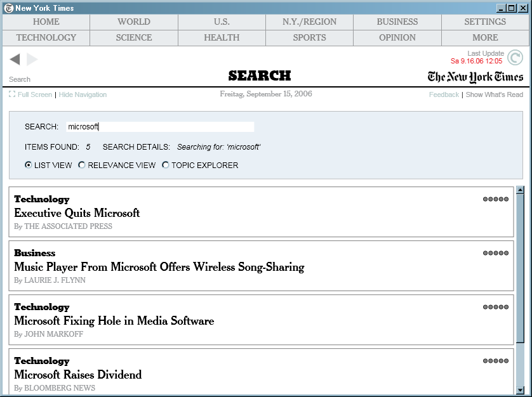This screenshot has height=397, width=532.
Task: Maximize the New York Times window
Action: 511,8
